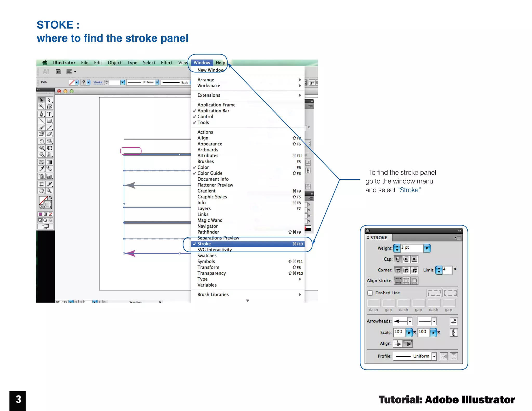Place arrow tip at end of path
Screen dimensions: 532x411
pyautogui.click(x=408, y=344)
